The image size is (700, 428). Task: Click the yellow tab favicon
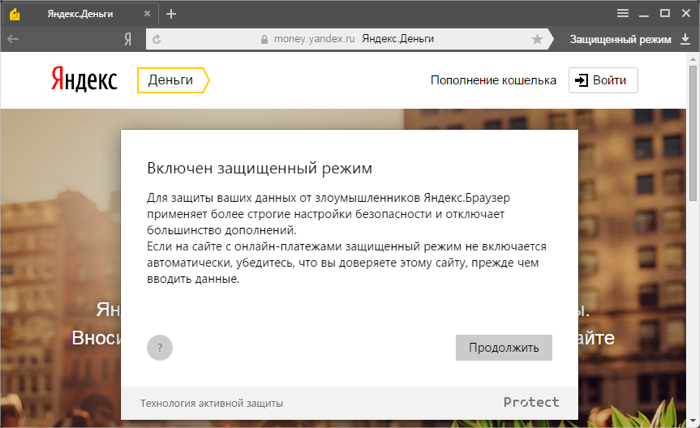[15, 14]
